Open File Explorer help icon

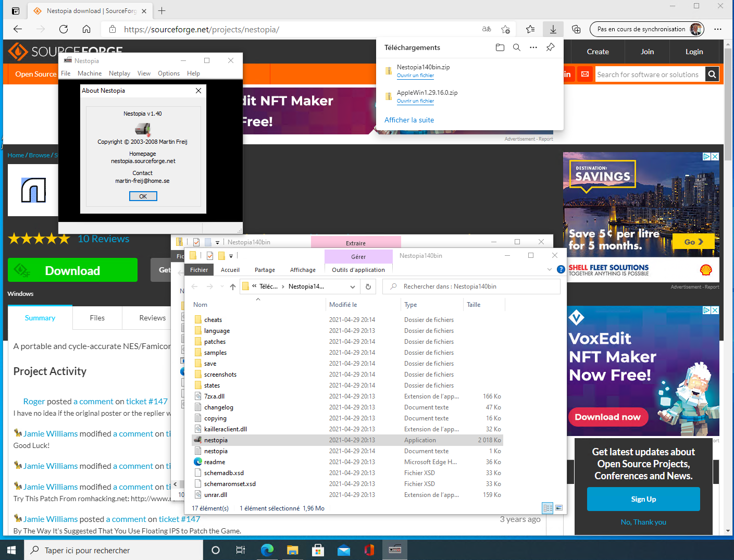point(561,269)
